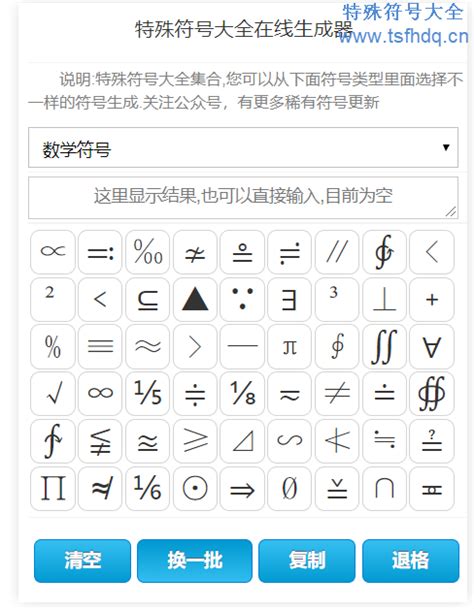This screenshot has height=609, width=474.
Task: Delete last character with 退格 button
Action: (x=411, y=561)
